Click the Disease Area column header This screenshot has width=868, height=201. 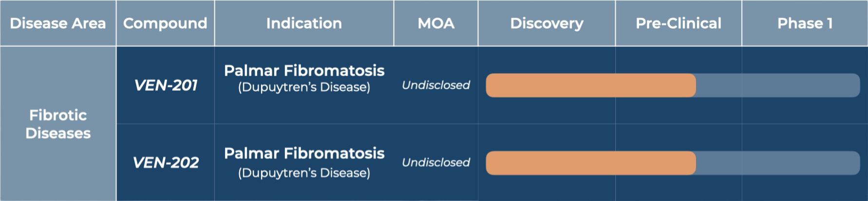[x=57, y=23]
